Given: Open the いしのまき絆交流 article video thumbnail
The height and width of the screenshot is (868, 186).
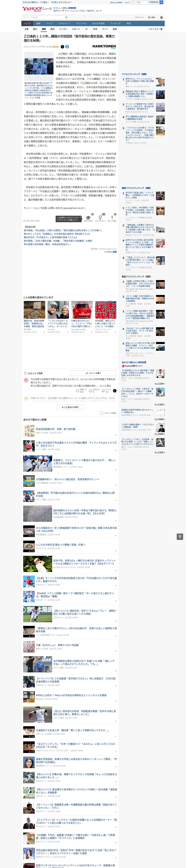Looking at the screenshot, I should pos(29,547).
